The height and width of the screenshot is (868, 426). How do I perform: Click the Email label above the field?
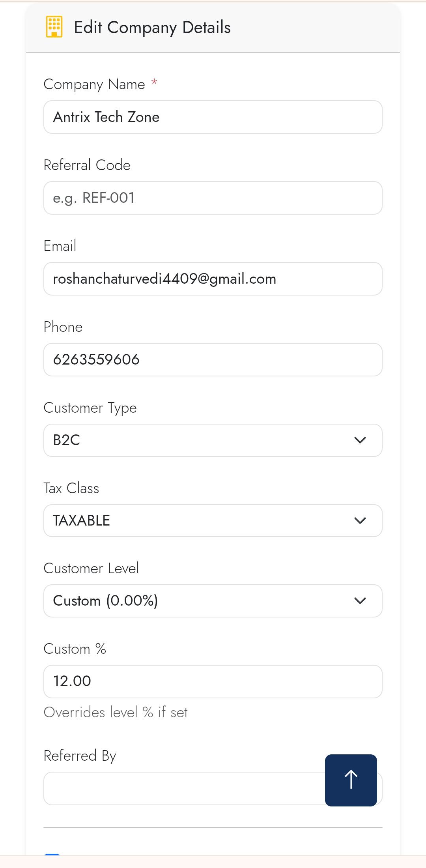[60, 246]
